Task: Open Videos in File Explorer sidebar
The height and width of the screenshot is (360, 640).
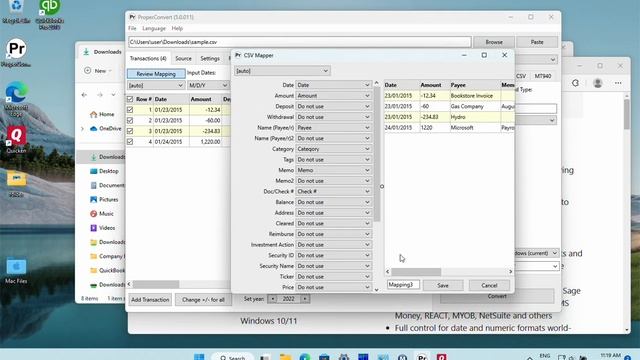Action: pyautogui.click(x=103, y=228)
